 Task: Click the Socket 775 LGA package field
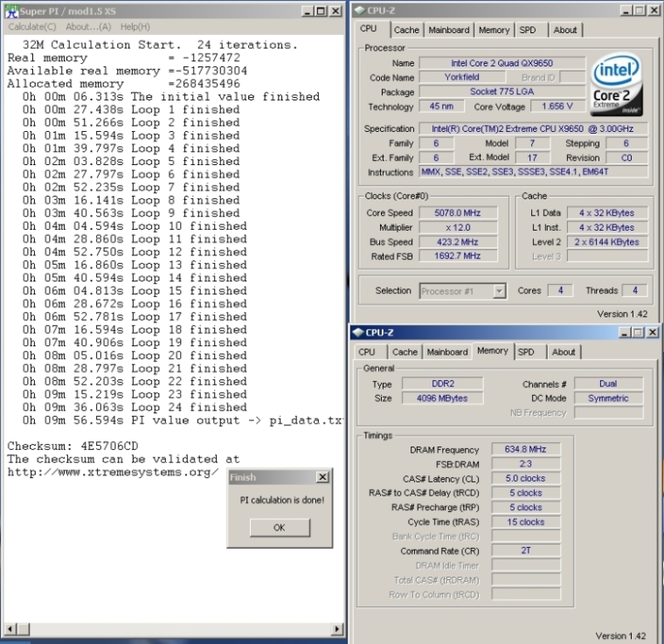[x=502, y=92]
